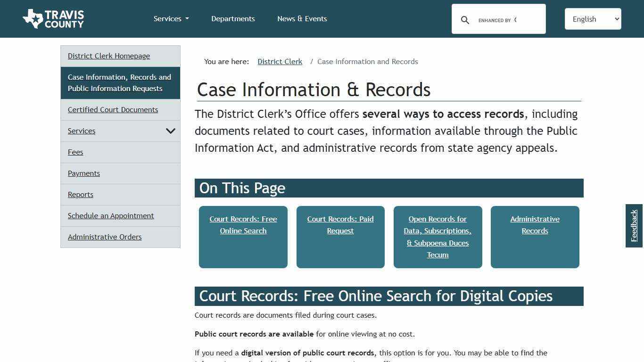Open the Payments section
Screen dimensions: 644x362
point(84,173)
